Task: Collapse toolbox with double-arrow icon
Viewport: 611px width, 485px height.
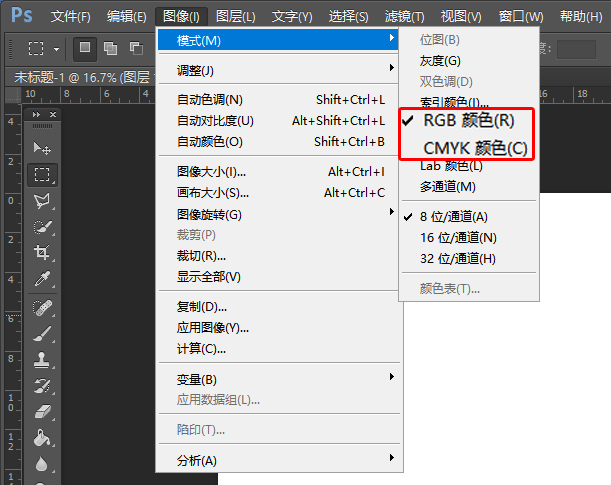Action: [36, 115]
